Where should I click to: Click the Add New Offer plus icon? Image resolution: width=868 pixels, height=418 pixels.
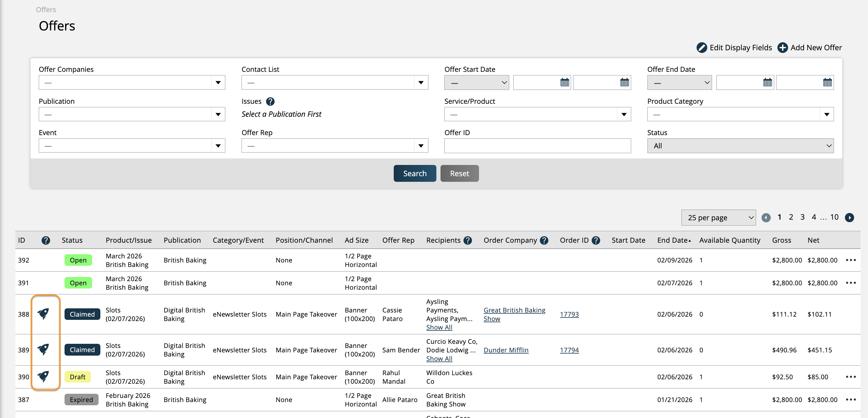tap(782, 48)
